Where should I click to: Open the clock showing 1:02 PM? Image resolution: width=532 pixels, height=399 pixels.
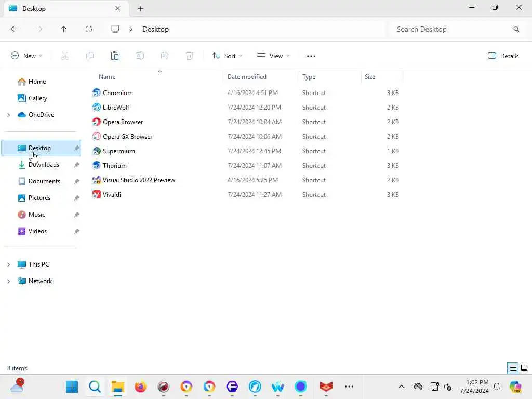click(474, 387)
